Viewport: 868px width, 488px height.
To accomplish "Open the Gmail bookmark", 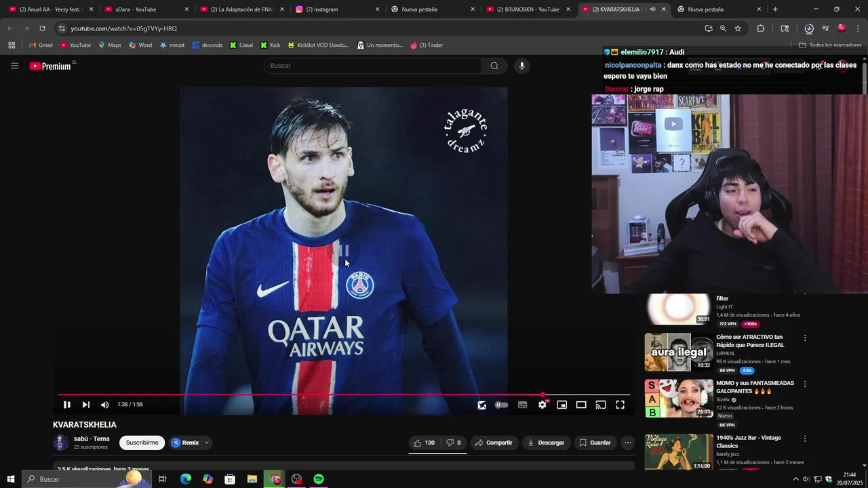I will (41, 45).
